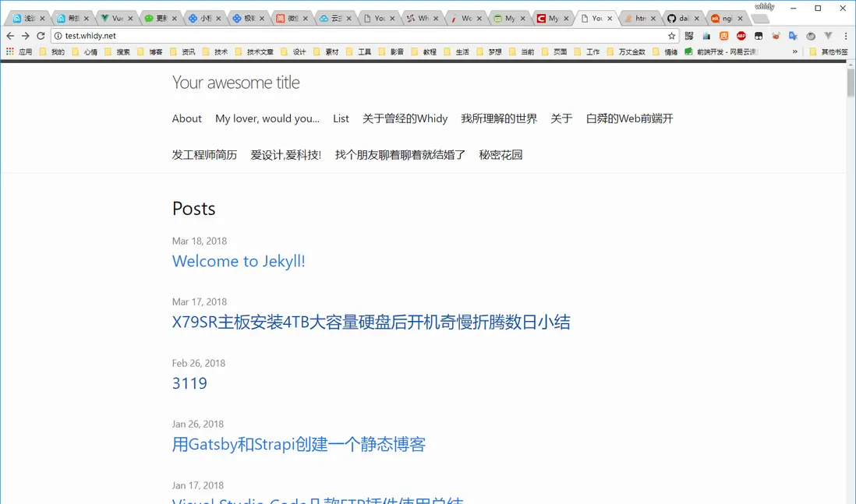This screenshot has width=856, height=504.
Task: View site info for test.whidy.net
Action: (58, 36)
